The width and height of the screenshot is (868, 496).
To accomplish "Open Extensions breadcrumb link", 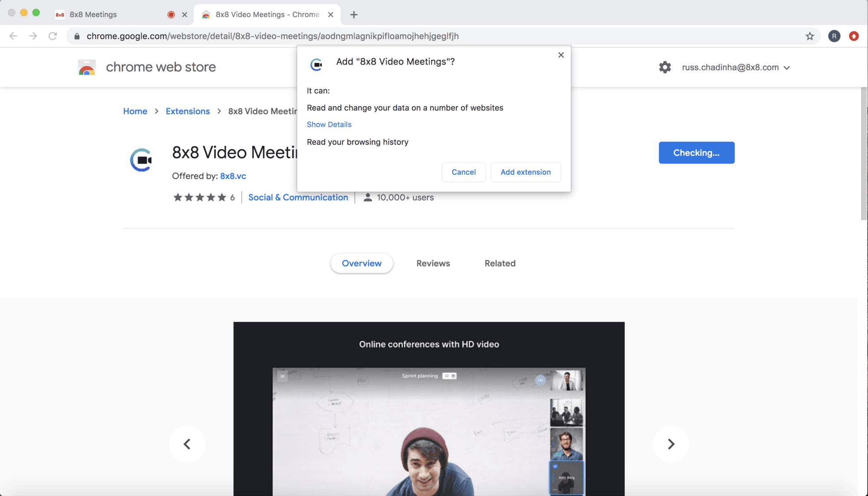I will 187,111.
